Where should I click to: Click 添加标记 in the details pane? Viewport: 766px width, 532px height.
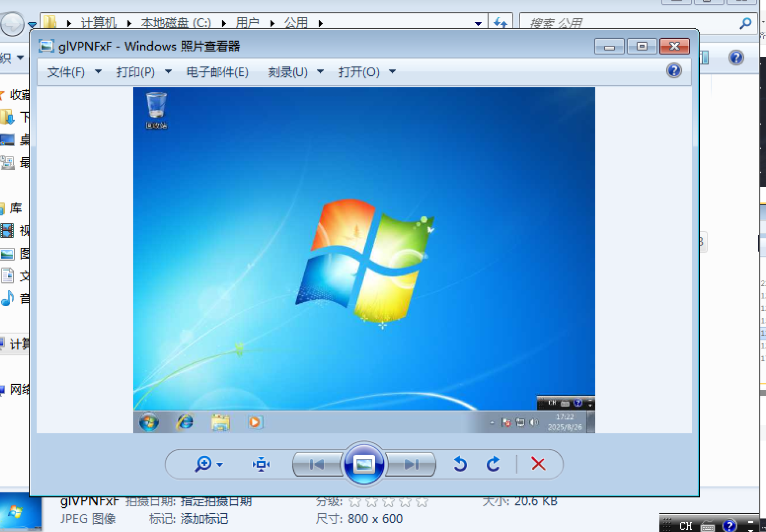pyautogui.click(x=204, y=519)
